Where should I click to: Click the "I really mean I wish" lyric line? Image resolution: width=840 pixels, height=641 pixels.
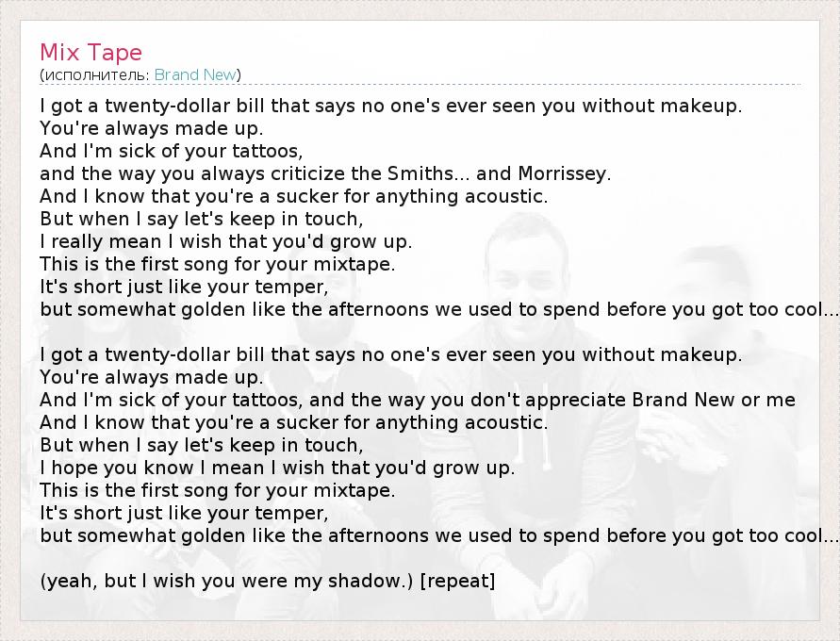(x=225, y=241)
